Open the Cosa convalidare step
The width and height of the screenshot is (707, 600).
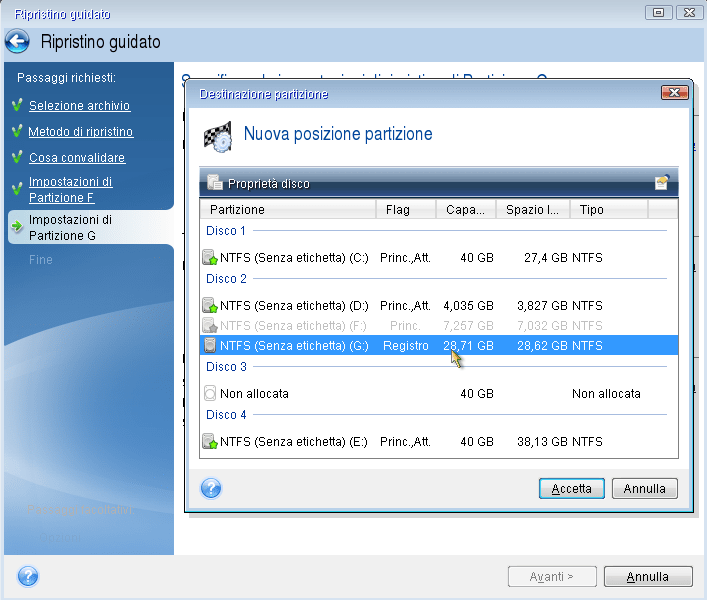76,158
